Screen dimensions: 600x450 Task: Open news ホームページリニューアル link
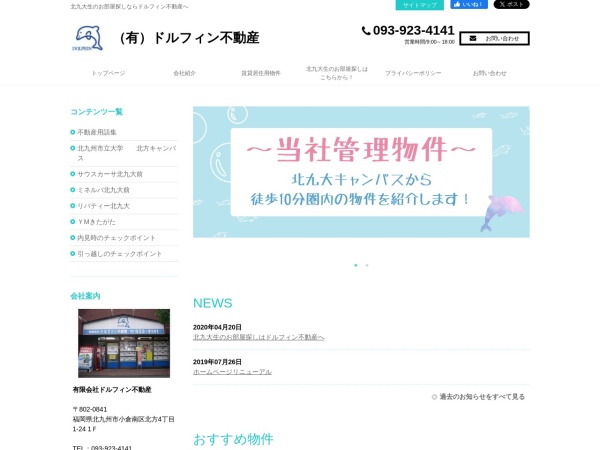click(232, 372)
